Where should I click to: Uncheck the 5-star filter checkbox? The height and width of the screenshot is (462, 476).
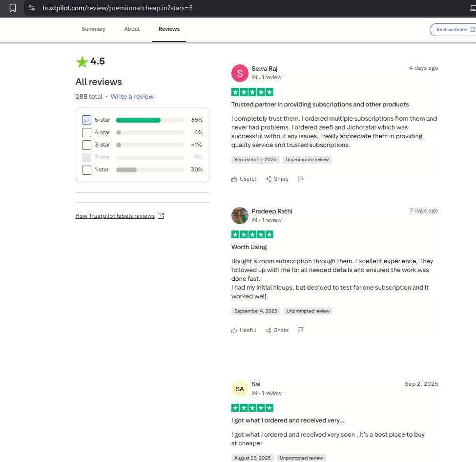pos(86,120)
